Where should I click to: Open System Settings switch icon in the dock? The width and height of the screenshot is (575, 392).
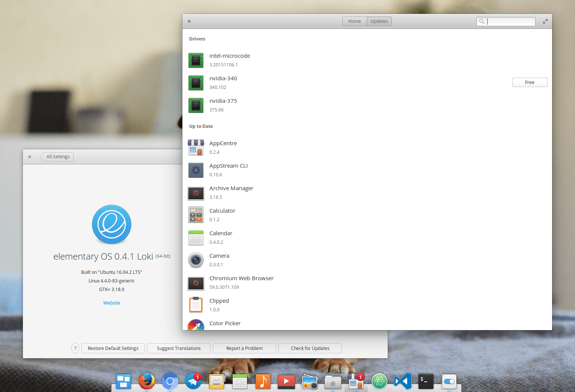(x=449, y=381)
